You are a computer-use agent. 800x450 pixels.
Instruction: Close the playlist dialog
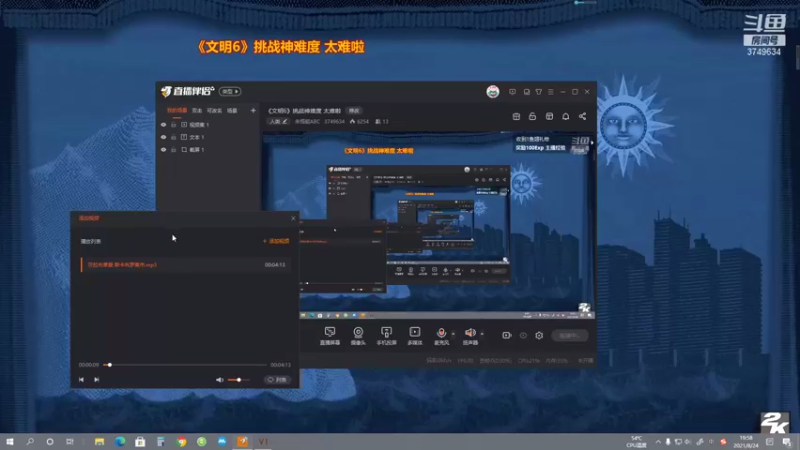(293, 218)
